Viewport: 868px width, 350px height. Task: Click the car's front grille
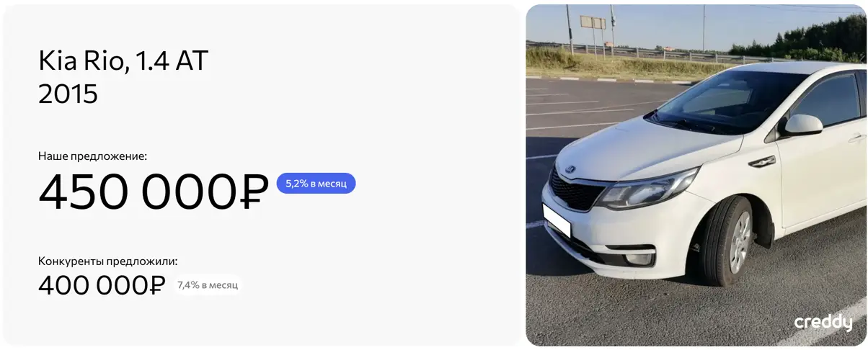click(x=576, y=191)
